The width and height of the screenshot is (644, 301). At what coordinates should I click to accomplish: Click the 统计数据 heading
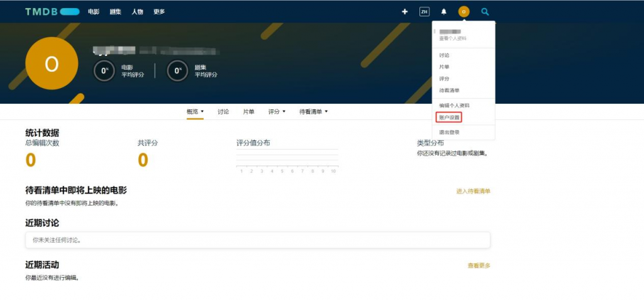coord(42,133)
